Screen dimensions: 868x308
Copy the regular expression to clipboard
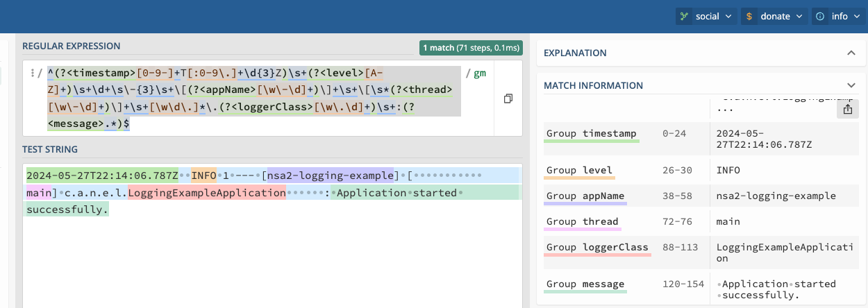click(x=508, y=99)
